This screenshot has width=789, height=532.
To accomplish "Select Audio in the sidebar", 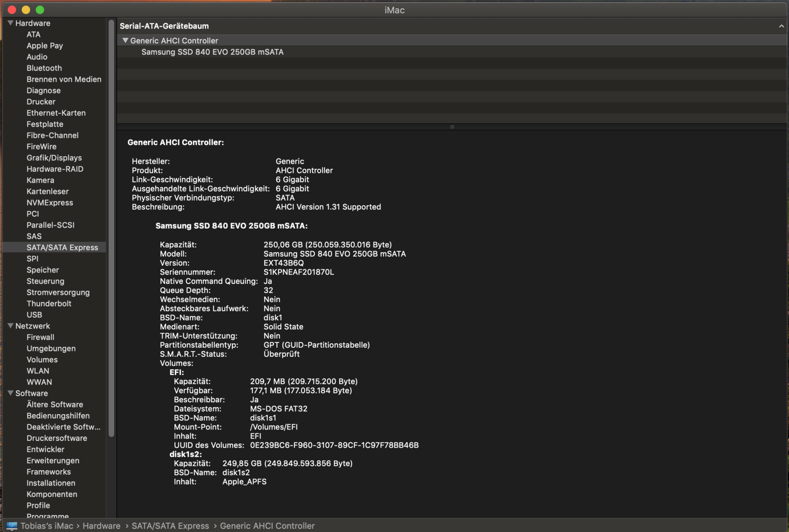I will tap(37, 57).
